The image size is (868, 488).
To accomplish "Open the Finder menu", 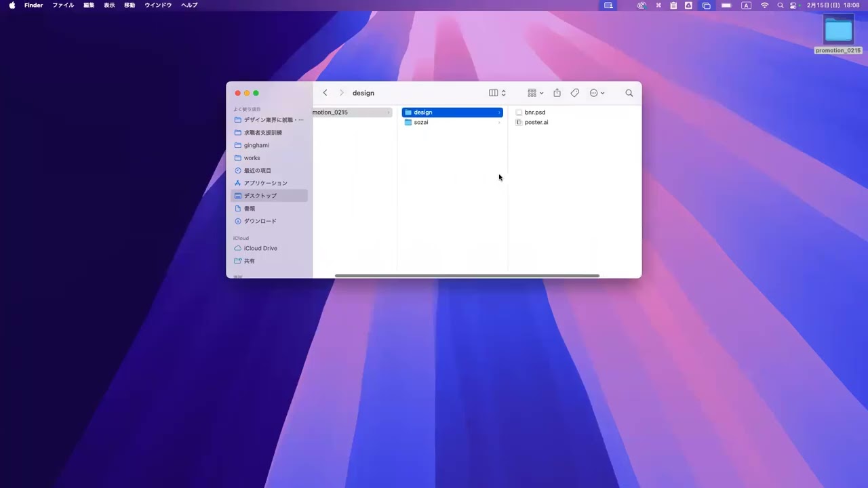I will tap(33, 5).
